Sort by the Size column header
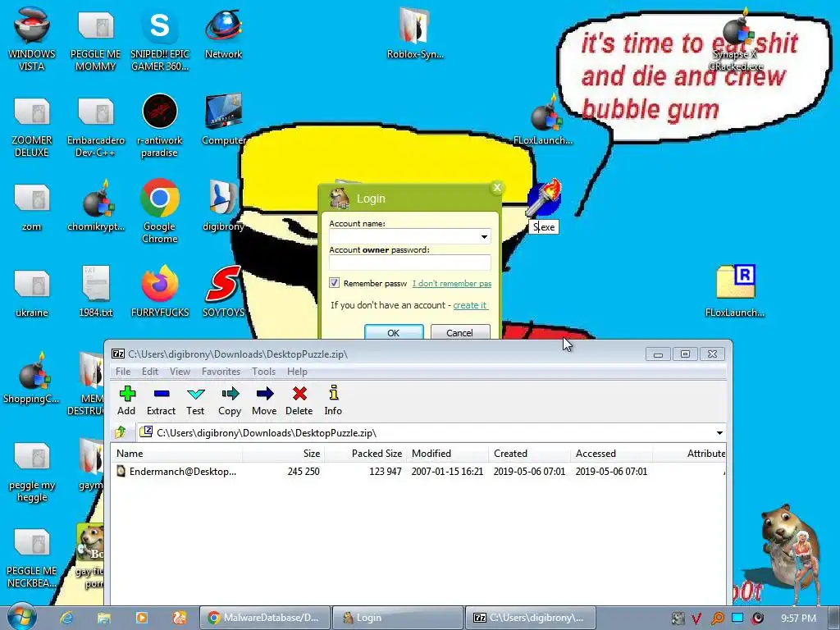 [x=283, y=453]
